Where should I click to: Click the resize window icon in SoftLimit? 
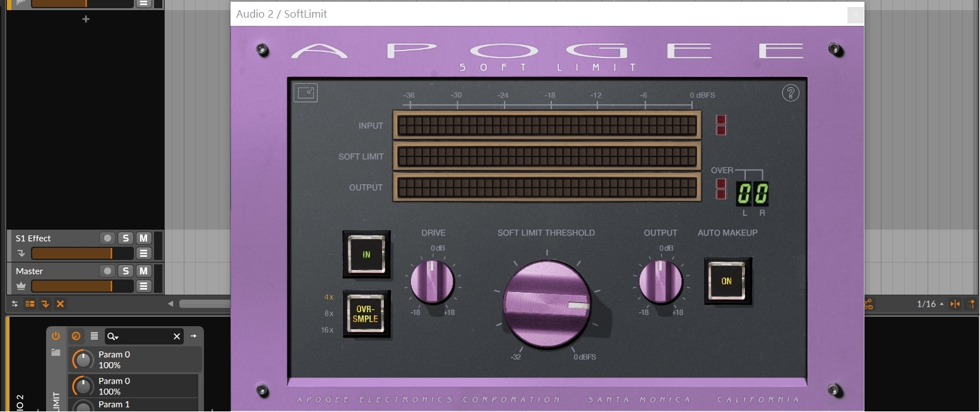[306, 93]
